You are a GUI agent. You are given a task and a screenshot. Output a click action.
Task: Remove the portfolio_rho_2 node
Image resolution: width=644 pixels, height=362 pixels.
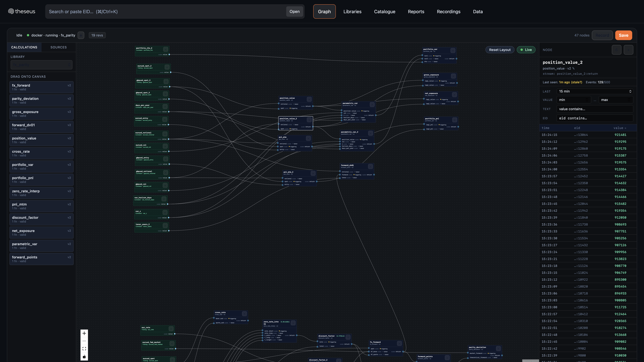pos(165,49)
